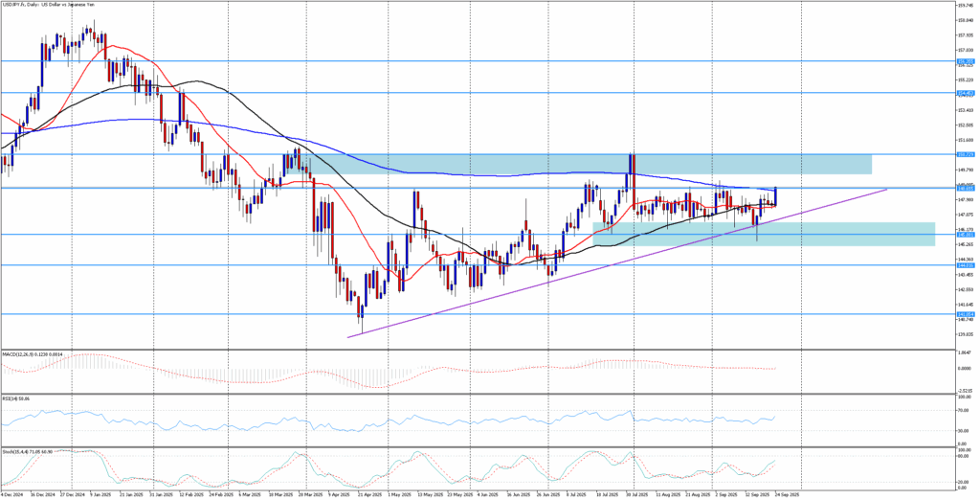Click the latest blue candlestick on chart
Viewport: 980px width, 500px height.
[774, 196]
